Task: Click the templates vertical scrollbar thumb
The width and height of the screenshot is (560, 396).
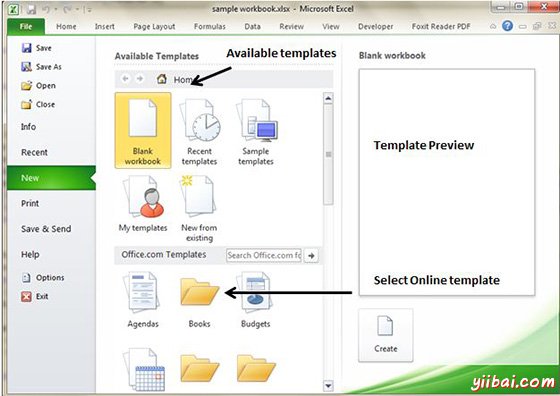Action: click(328, 154)
